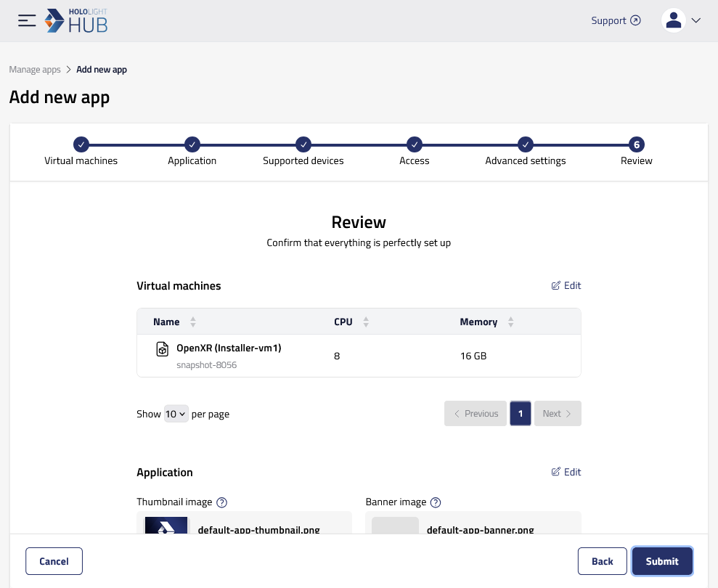Click the Cancel button
718x588 pixels.
click(x=54, y=561)
